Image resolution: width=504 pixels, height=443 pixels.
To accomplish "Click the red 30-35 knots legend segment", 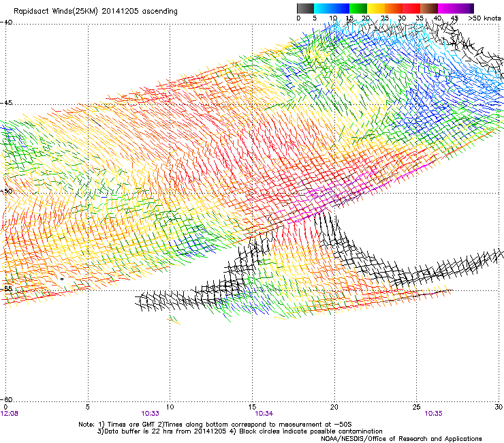I will tap(411, 8).
